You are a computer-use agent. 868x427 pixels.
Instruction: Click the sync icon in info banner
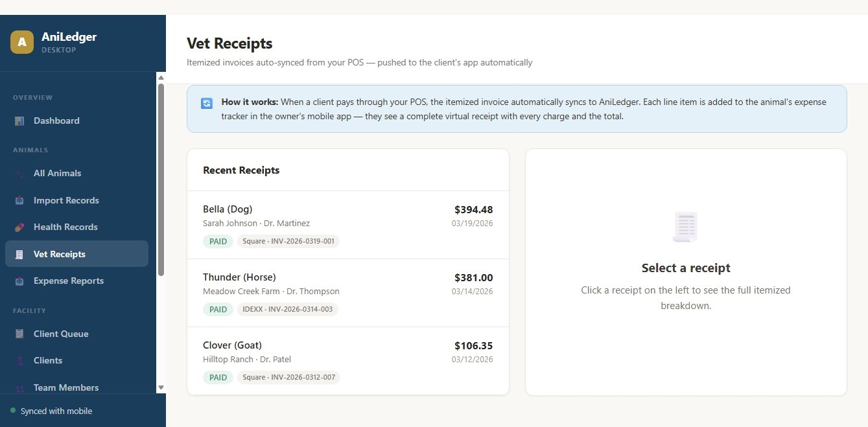click(x=207, y=103)
